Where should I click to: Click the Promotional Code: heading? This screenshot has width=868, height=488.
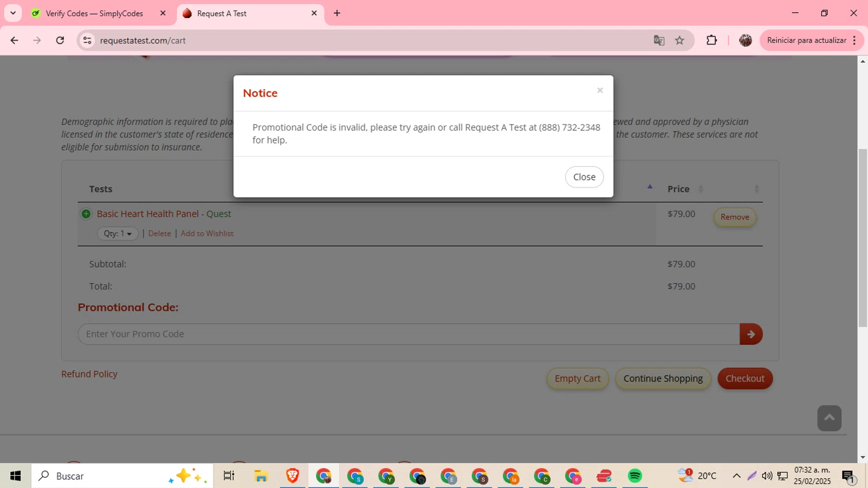click(x=128, y=307)
